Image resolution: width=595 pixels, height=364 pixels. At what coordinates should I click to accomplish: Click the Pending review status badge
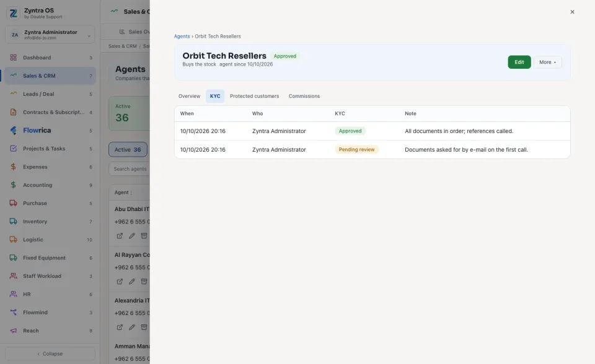point(357,150)
